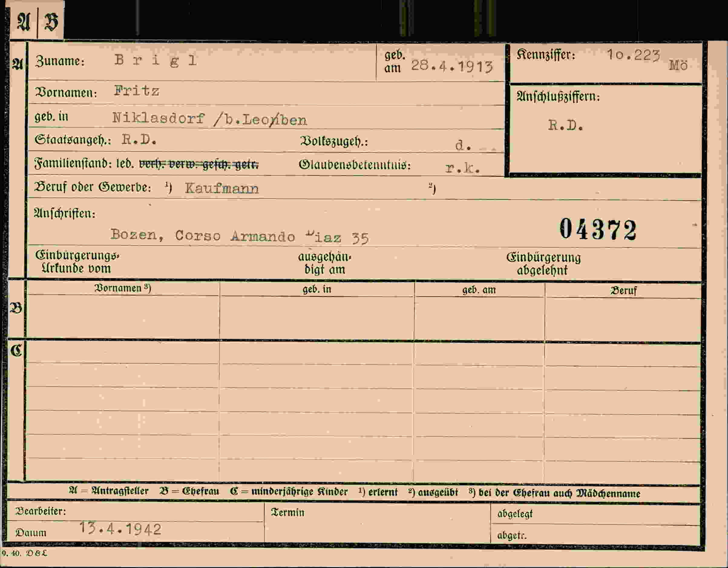Screen dimensions: 728x568
Task: Click the footnote "2) ausgeübt"
Action: pos(433,492)
